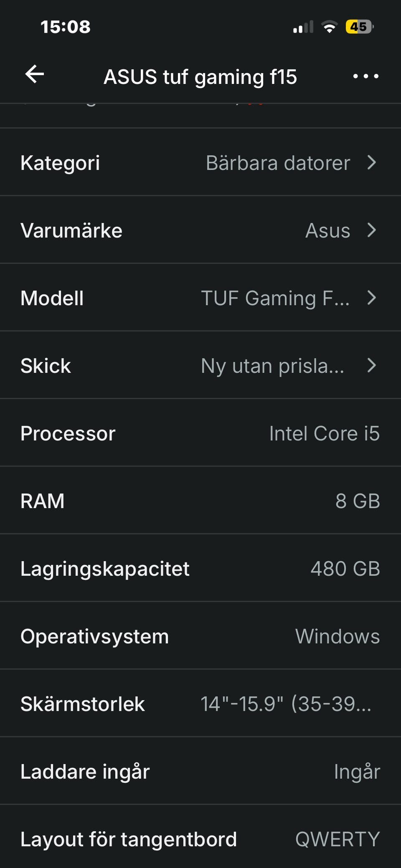Tap the QWERTY keyboard layout value
This screenshot has width=401, height=868.
pos(338,839)
